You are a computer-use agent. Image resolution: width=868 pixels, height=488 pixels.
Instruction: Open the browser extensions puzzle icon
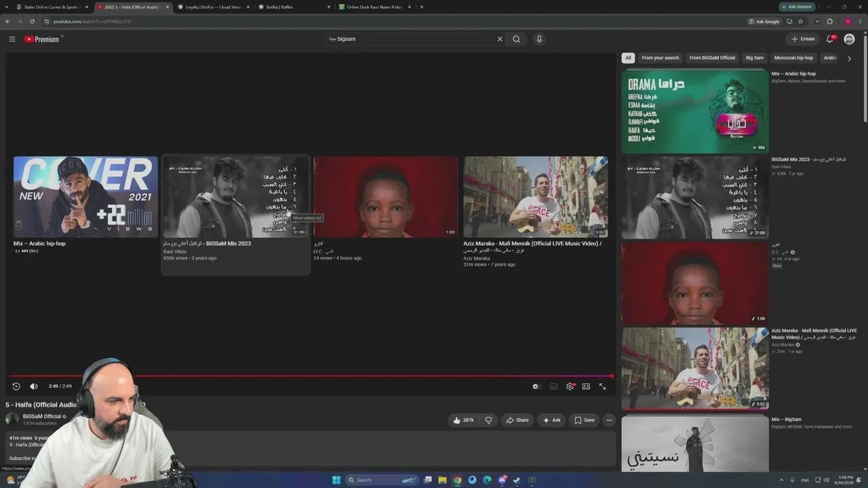(x=829, y=22)
